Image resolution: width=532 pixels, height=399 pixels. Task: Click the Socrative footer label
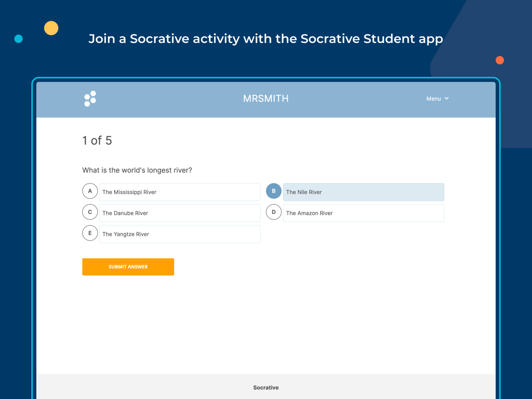click(266, 387)
